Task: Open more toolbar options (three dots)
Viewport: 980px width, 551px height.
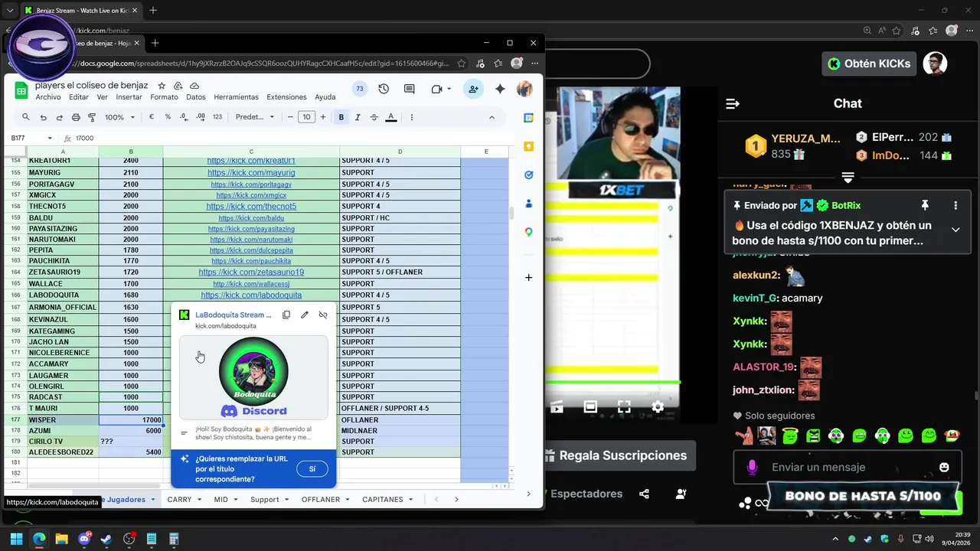Action: [412, 117]
